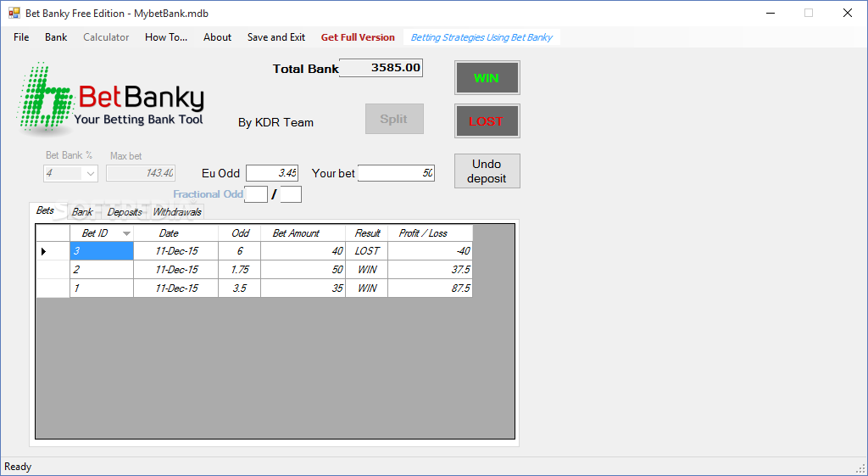Open Betting Strategies Using Bet Banky link

tap(481, 37)
